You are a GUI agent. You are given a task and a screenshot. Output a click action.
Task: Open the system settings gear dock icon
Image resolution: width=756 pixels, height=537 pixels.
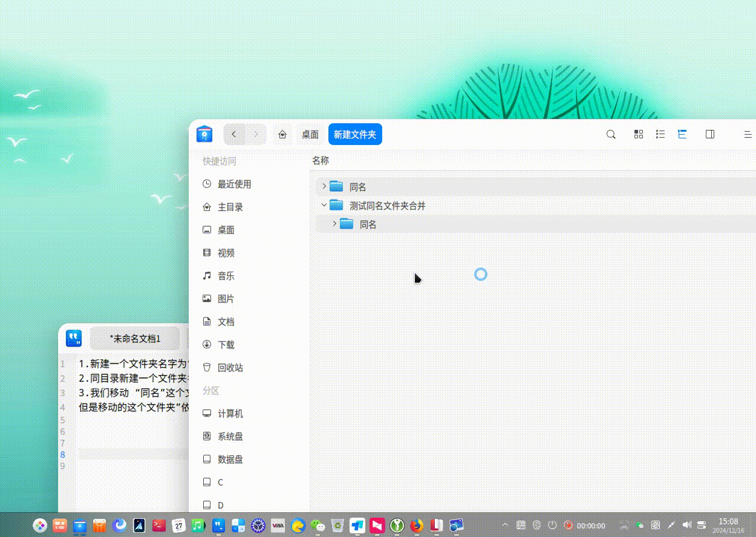click(x=258, y=526)
